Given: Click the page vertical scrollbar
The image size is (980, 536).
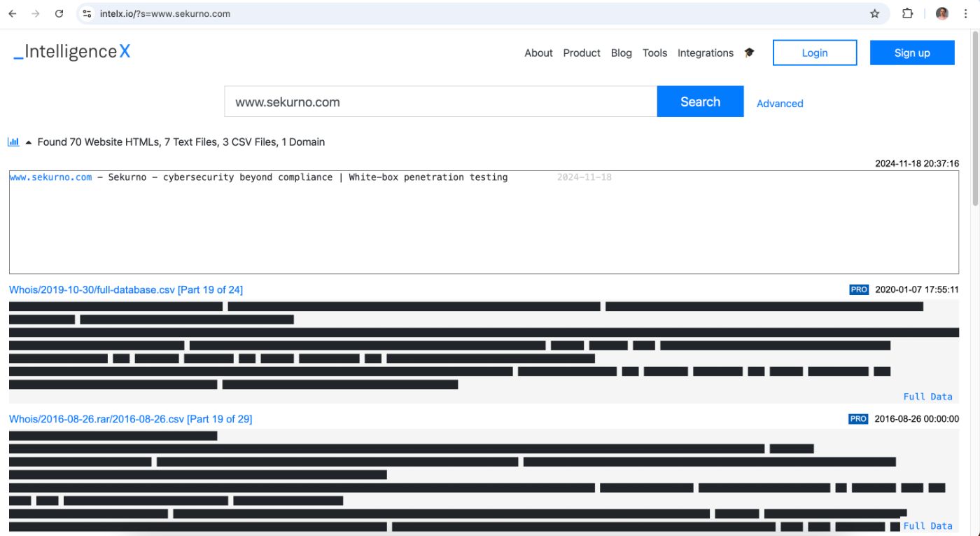Looking at the screenshot, I should pos(975,119).
